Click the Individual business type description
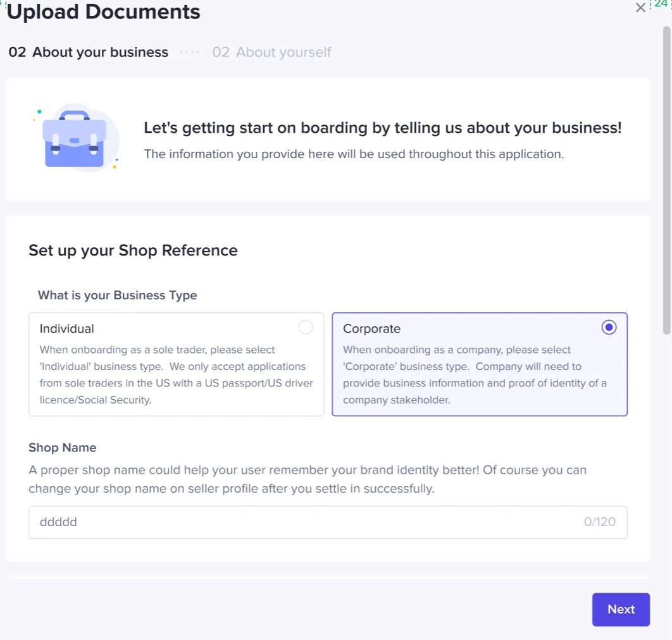The image size is (672, 640). (176, 374)
